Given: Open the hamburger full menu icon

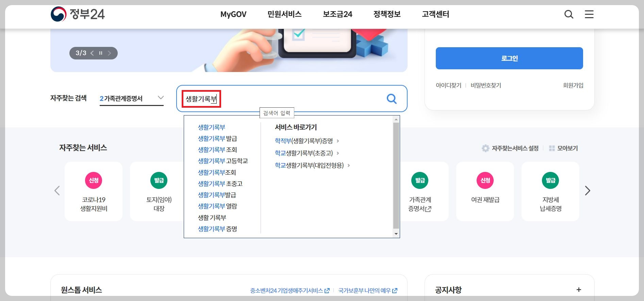Looking at the screenshot, I should pos(589,14).
